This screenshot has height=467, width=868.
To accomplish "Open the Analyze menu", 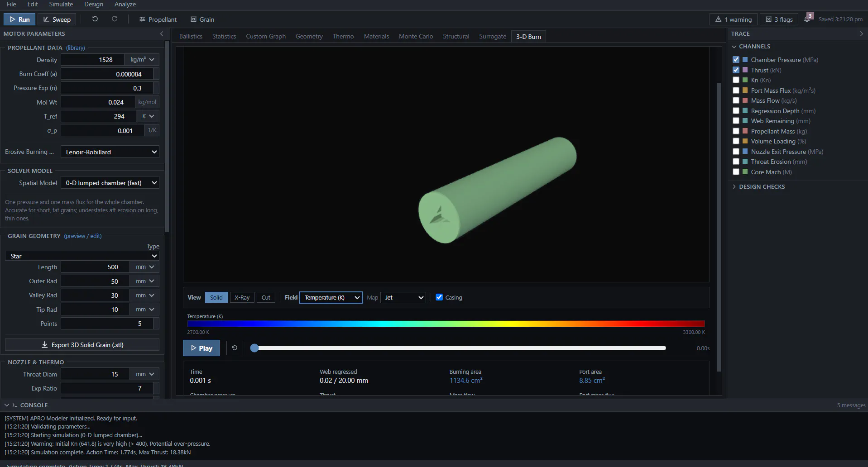I will pyautogui.click(x=125, y=5).
